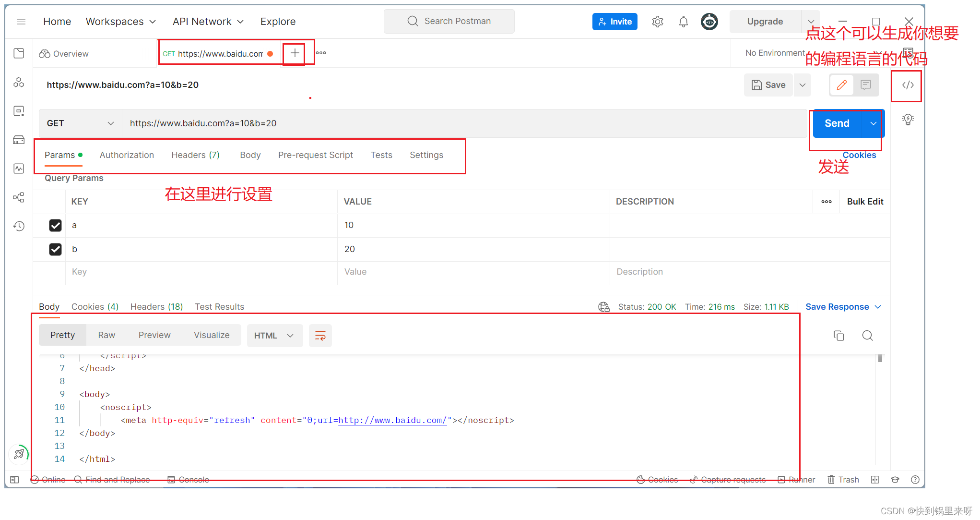The height and width of the screenshot is (520, 980).
Task: Open the Tests tab
Action: click(x=381, y=155)
